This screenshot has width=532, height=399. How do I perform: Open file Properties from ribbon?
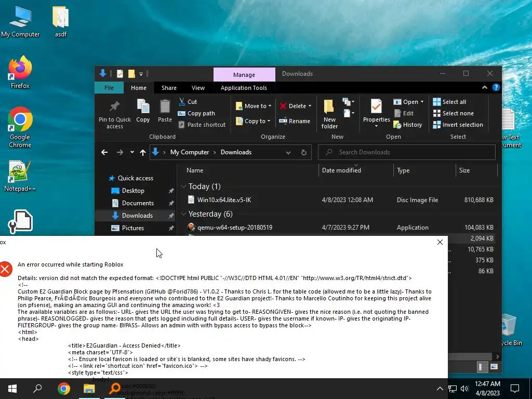tap(376, 113)
